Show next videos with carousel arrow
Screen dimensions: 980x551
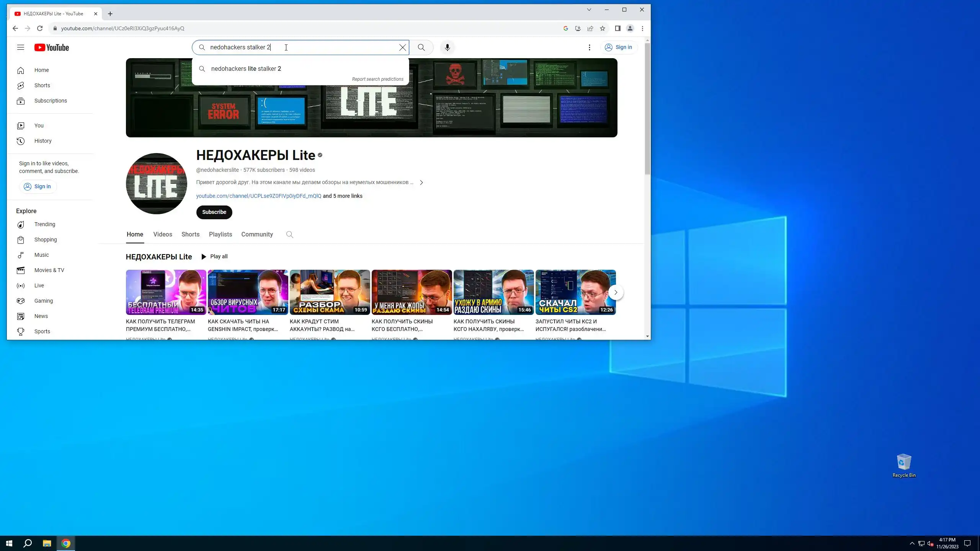tap(616, 292)
